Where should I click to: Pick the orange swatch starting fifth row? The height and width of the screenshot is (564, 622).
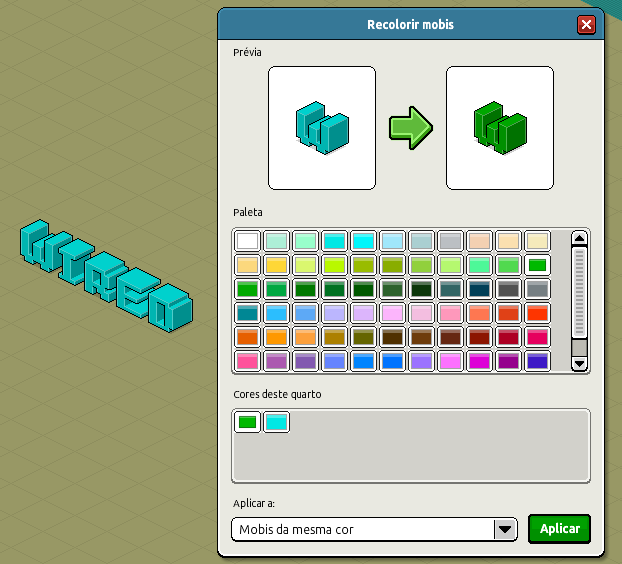(247, 338)
